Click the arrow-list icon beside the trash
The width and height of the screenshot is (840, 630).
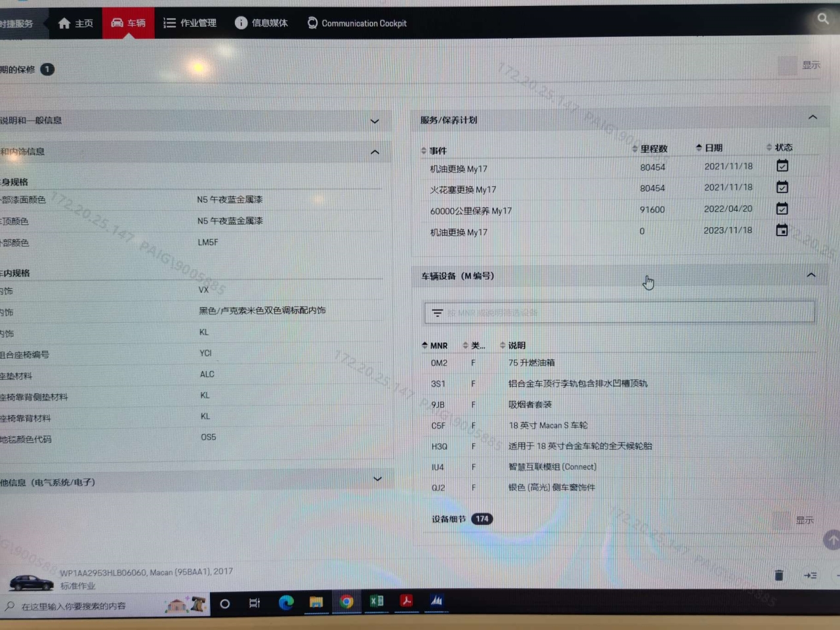click(x=810, y=576)
